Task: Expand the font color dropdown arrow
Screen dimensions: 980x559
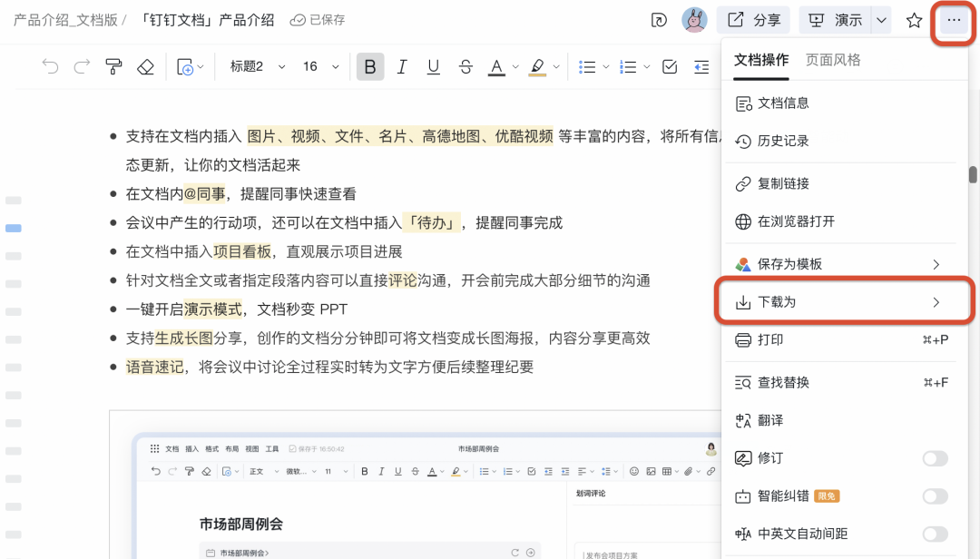Action: pos(515,66)
